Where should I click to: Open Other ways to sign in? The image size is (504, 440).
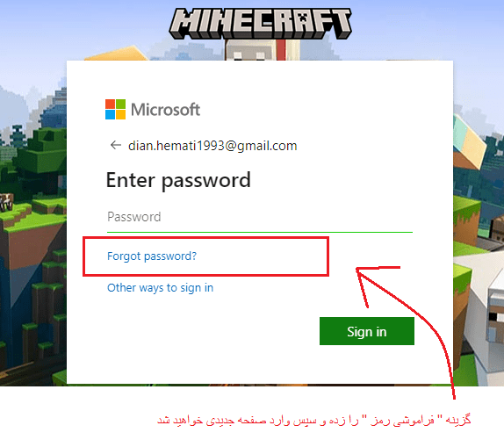click(x=160, y=288)
